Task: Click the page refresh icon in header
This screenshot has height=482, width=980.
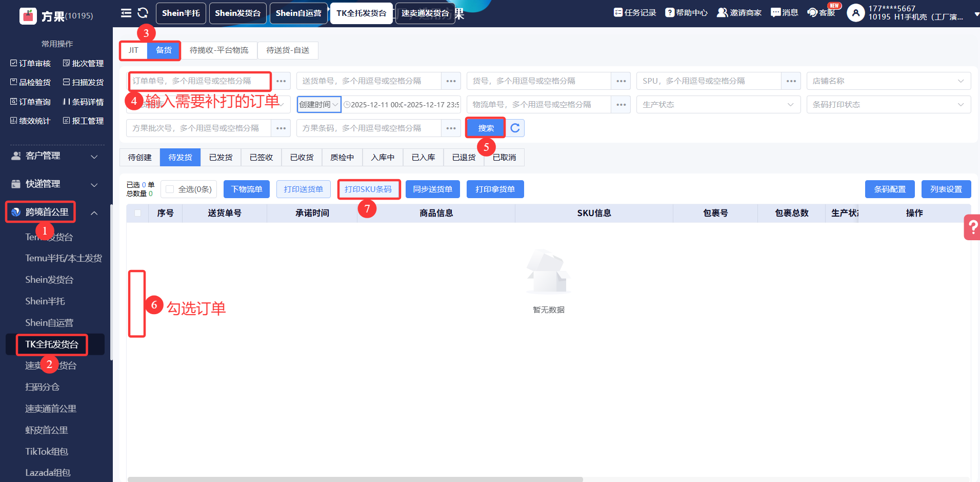Action: pyautogui.click(x=143, y=13)
